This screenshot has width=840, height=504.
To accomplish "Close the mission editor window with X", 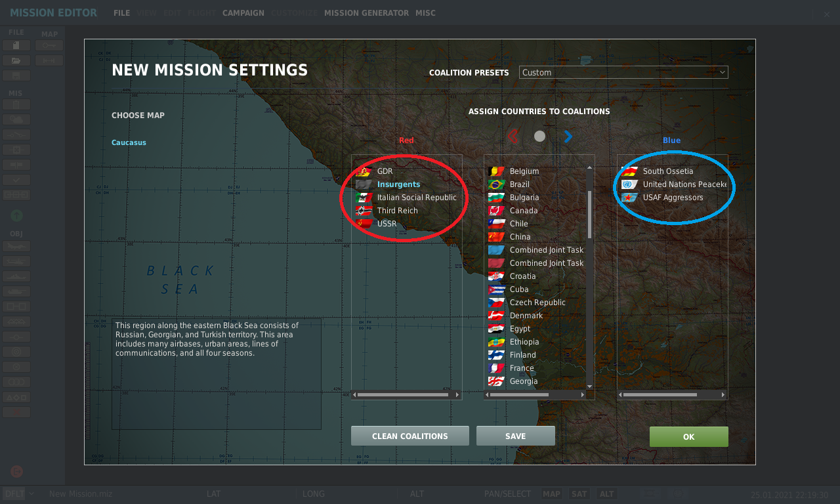I will click(x=827, y=14).
